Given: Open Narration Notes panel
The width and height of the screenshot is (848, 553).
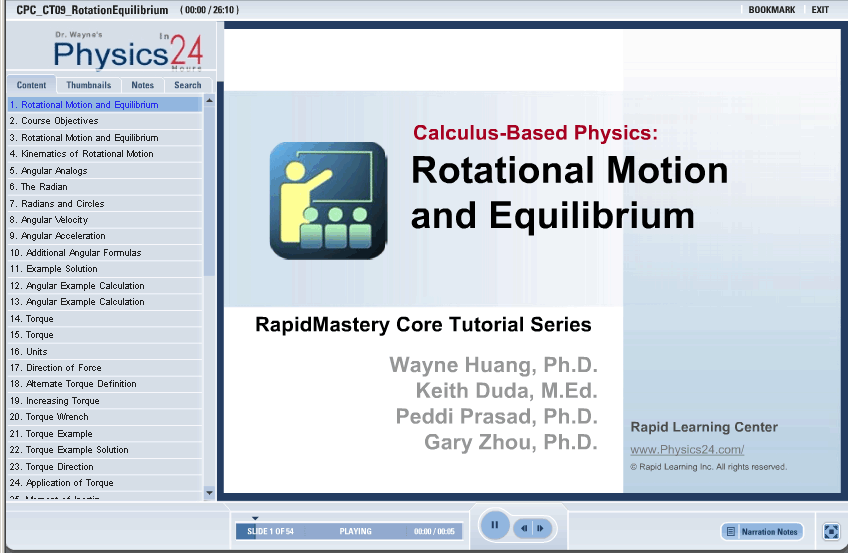Looking at the screenshot, I should [x=762, y=532].
